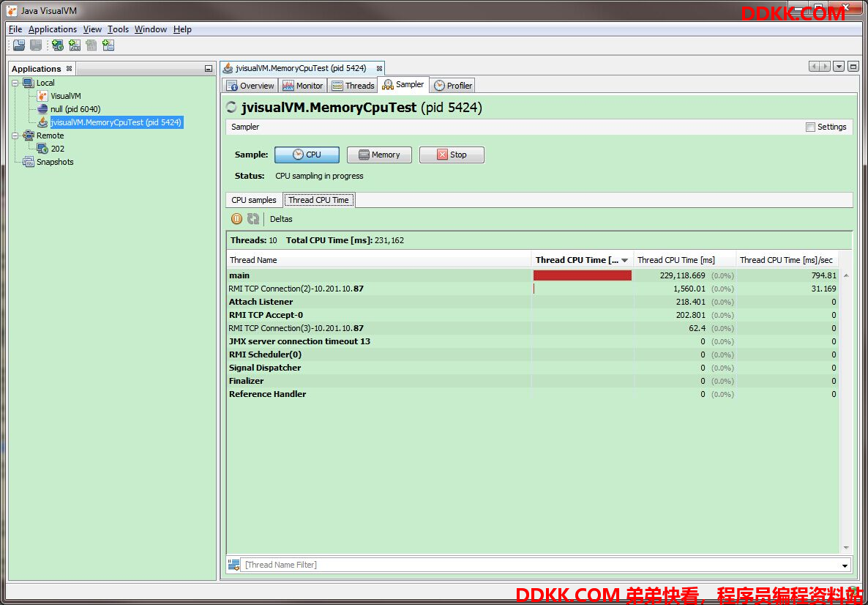Screen dimensions: 868x605
Task: Select the RMI TCP Connection(3) row
Action: 533,328
